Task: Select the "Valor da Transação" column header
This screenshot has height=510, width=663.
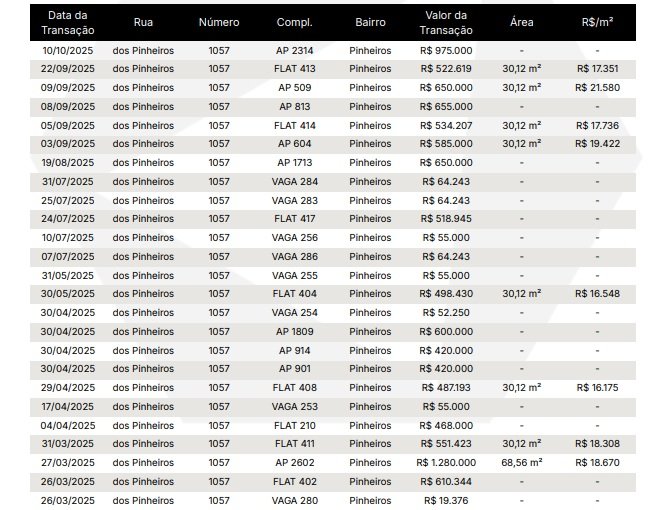Action: click(x=445, y=22)
